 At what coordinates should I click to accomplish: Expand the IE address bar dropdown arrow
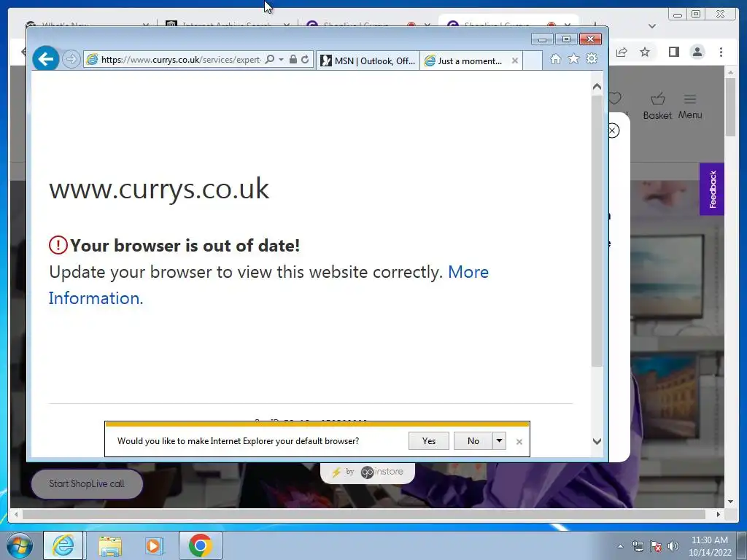(281, 60)
